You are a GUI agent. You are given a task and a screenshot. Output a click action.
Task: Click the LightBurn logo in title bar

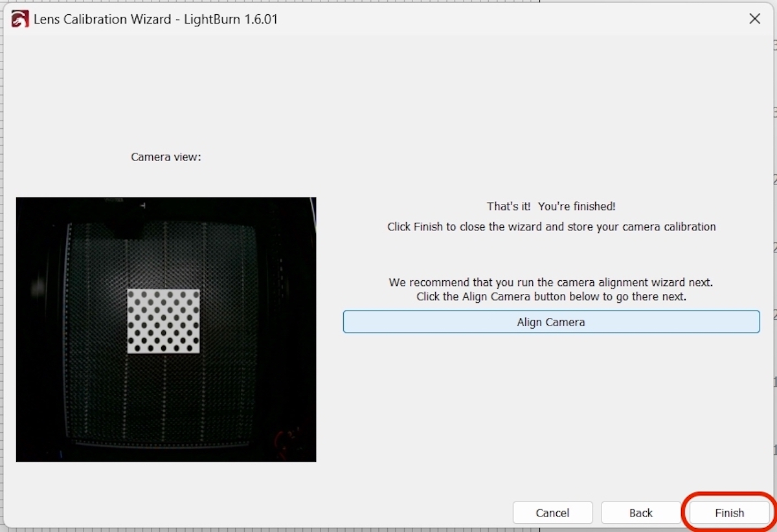coord(19,19)
